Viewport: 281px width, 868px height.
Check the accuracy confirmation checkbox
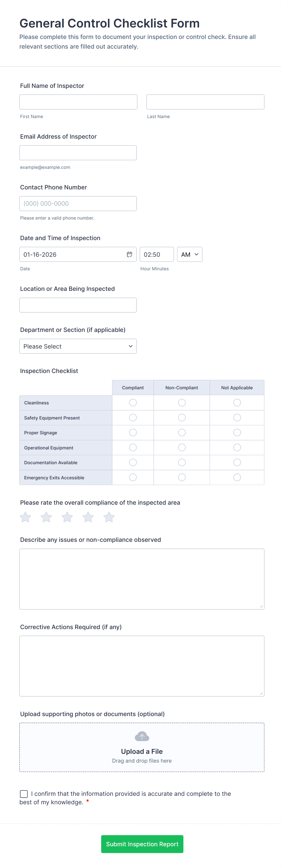pyautogui.click(x=24, y=794)
